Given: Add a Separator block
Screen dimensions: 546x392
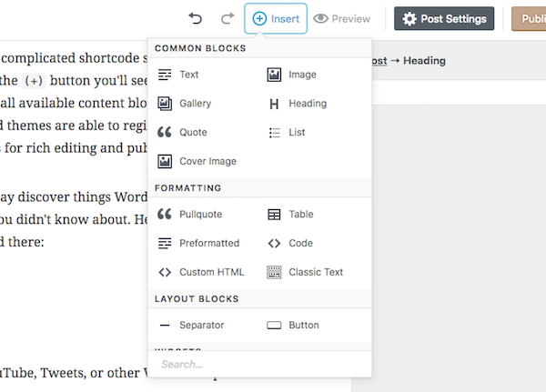Looking at the screenshot, I should tap(190, 326).
